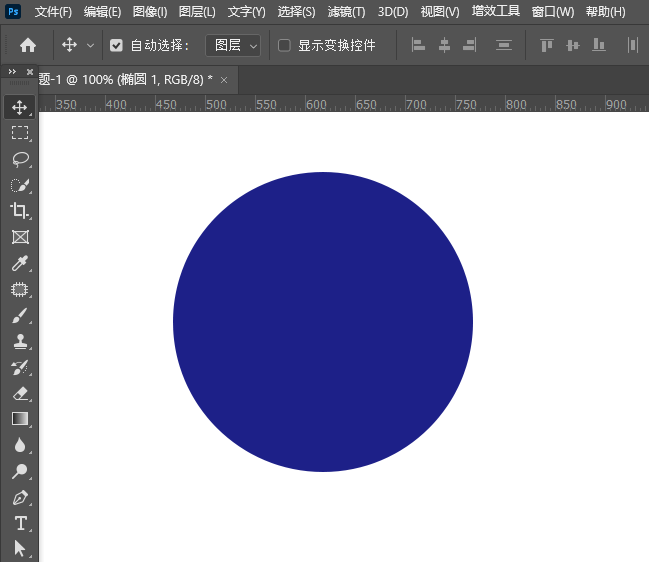The image size is (649, 562).
Task: Open the 滤镜(T) menu
Action: 346,12
